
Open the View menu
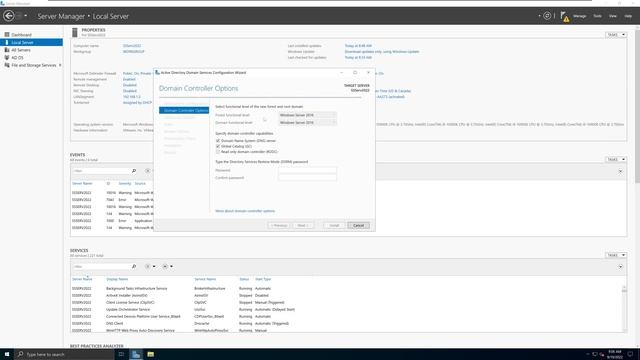point(613,16)
